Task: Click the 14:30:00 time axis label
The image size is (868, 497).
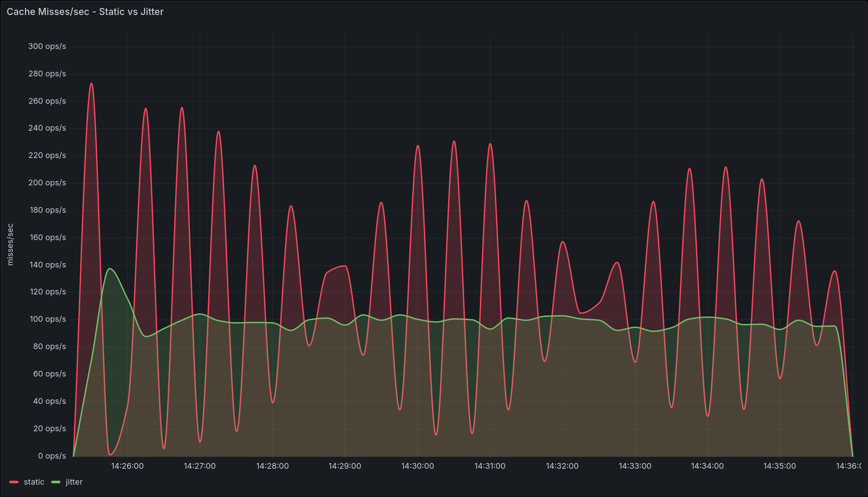Action: point(417,466)
